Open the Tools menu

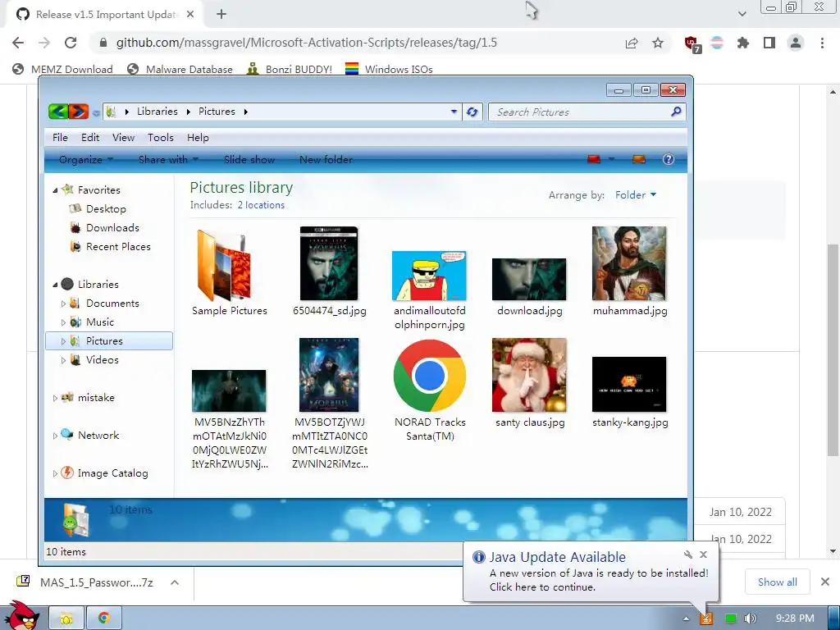(161, 138)
